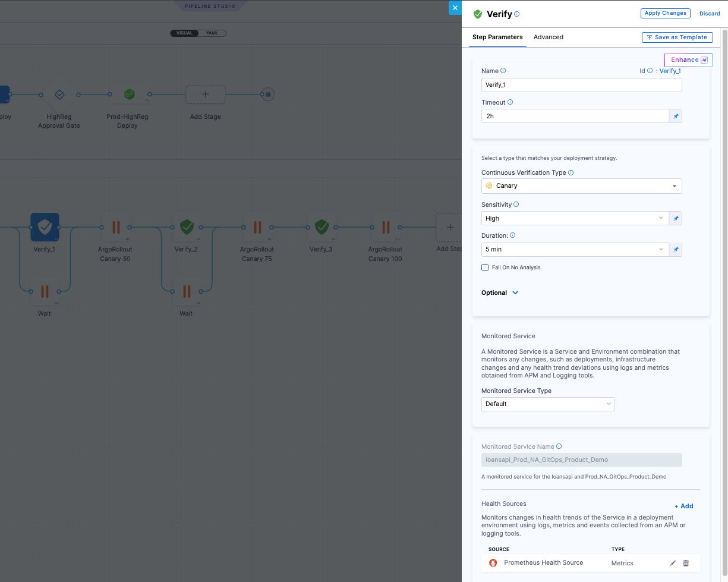Image resolution: width=728 pixels, height=582 pixels.
Task: Expand the Optional section
Action: coord(500,292)
